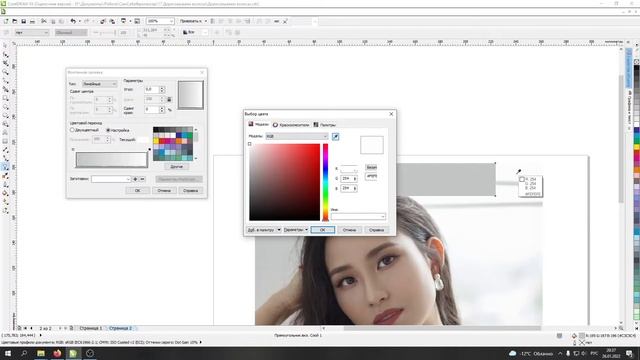Viewport: 640px width, 360px height.
Task: Click Cancel in fountain fill dialog
Action: [x=164, y=191]
